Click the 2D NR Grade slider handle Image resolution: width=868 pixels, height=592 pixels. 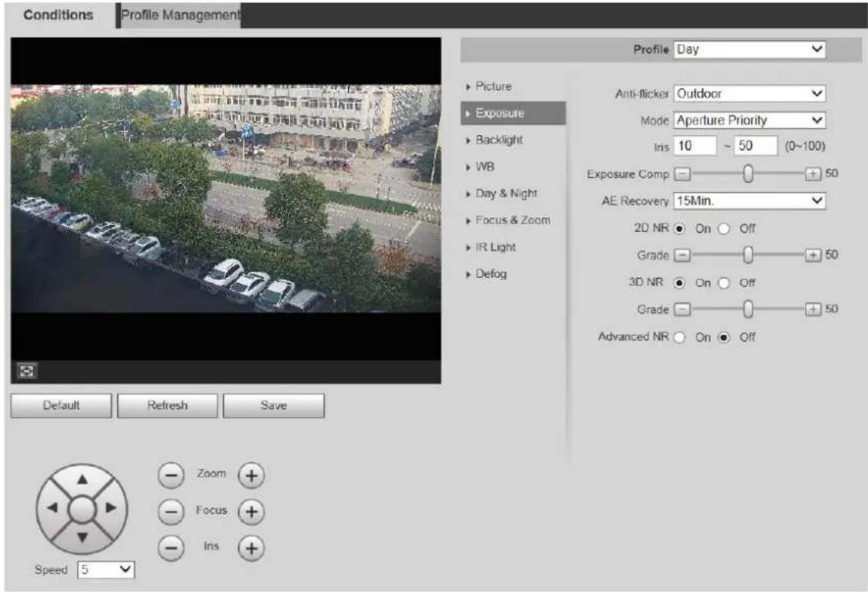(x=748, y=255)
